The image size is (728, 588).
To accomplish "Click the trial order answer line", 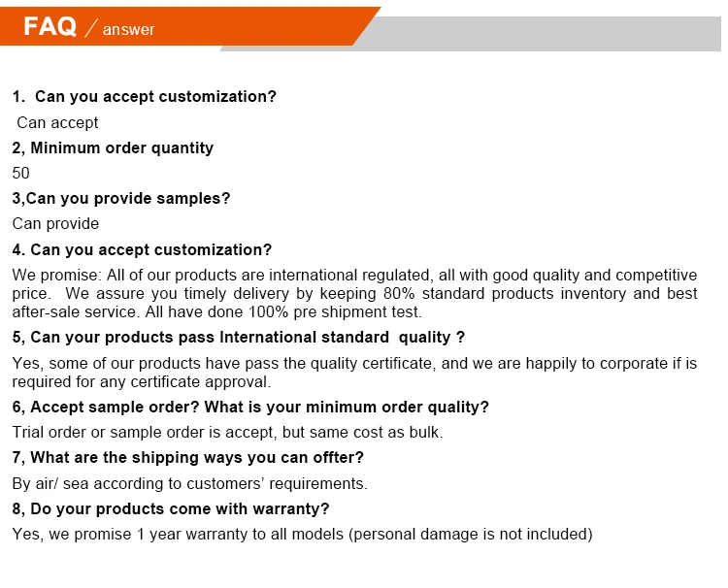I will click(x=228, y=432).
